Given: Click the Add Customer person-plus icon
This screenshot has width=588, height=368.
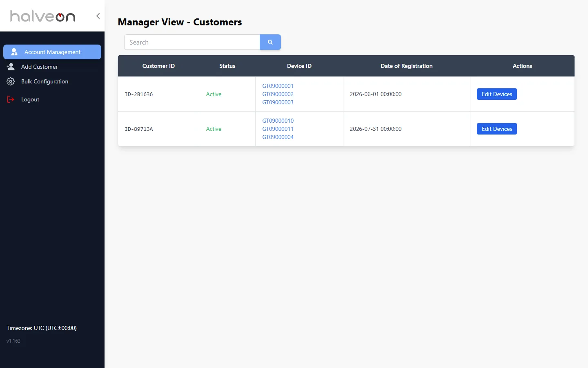Looking at the screenshot, I should pyautogui.click(x=11, y=67).
